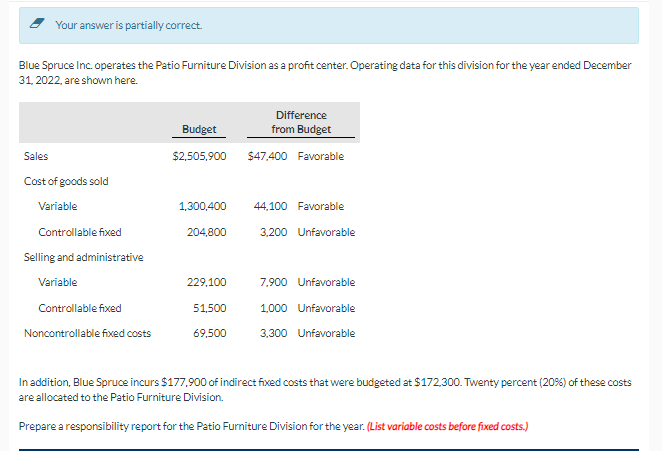Click the 'Budget' column header
Screen dimensions: 662x451
199,129
